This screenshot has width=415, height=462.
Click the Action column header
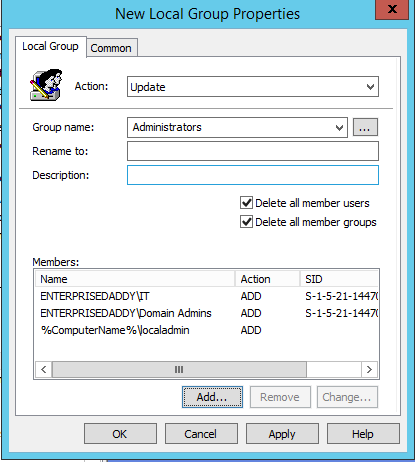pyautogui.click(x=267, y=279)
